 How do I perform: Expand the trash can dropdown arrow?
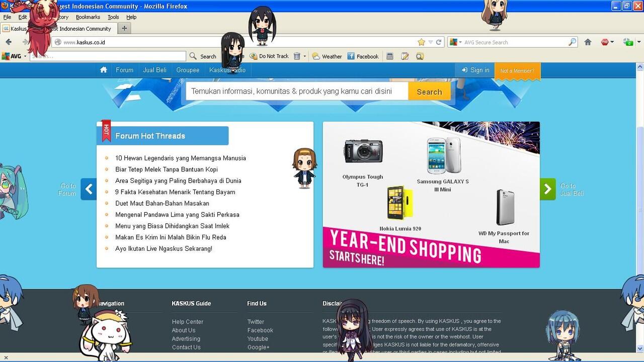pos(304,56)
